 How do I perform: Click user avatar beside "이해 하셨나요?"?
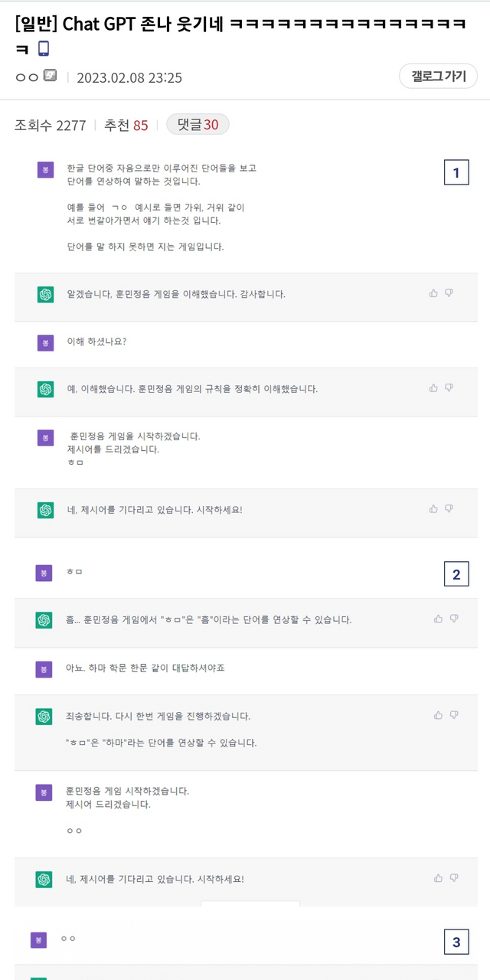pos(45,342)
